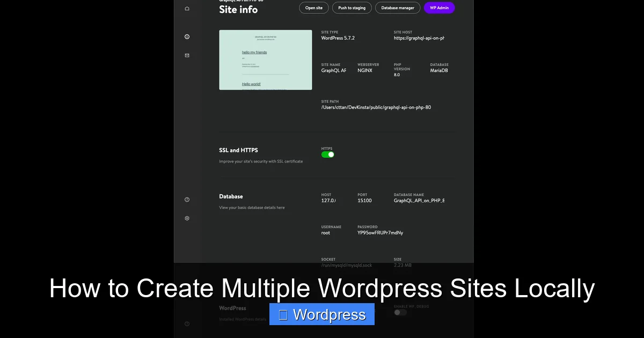
Task: Open DevKinsta settings with the gear icon
Action: [187, 218]
